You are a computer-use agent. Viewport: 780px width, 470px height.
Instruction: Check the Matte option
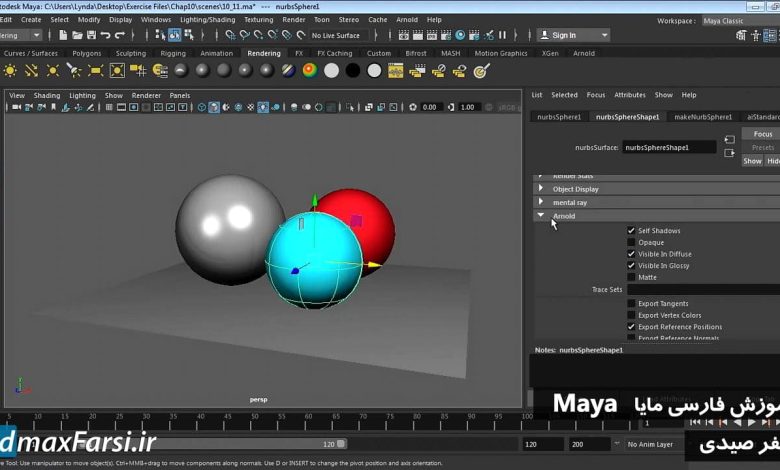point(631,277)
